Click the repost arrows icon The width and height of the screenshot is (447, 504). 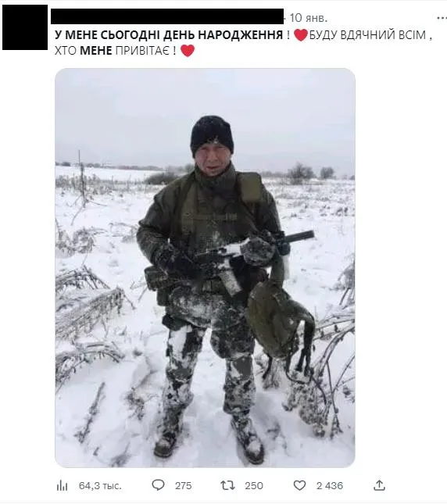(228, 485)
